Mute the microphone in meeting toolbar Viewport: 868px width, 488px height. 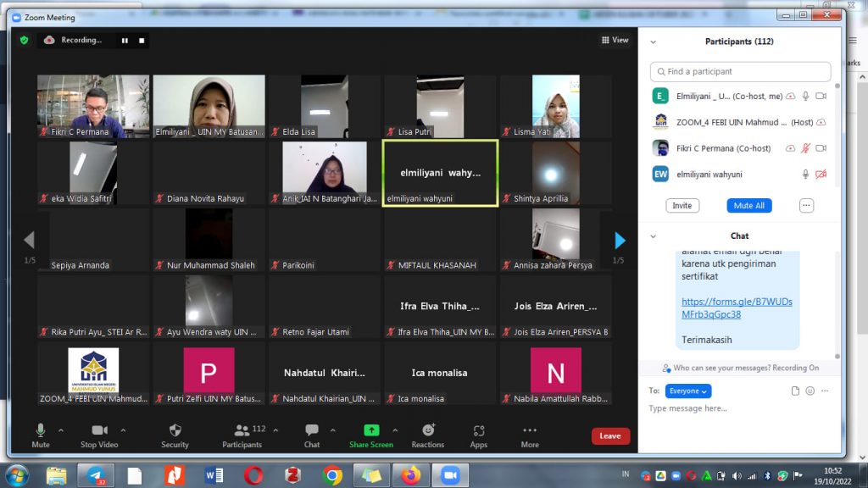pos(40,430)
